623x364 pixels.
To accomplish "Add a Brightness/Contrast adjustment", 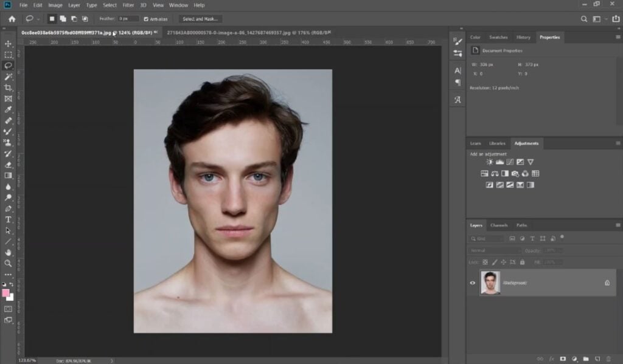I will point(490,162).
